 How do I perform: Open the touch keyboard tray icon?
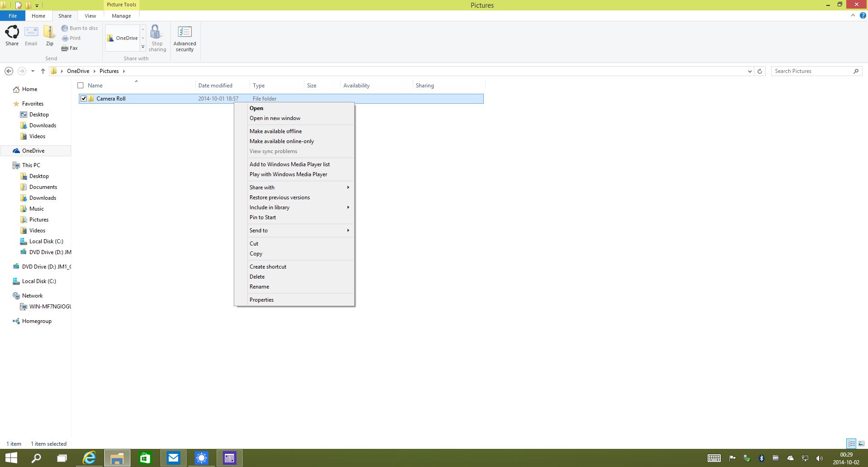point(714,458)
